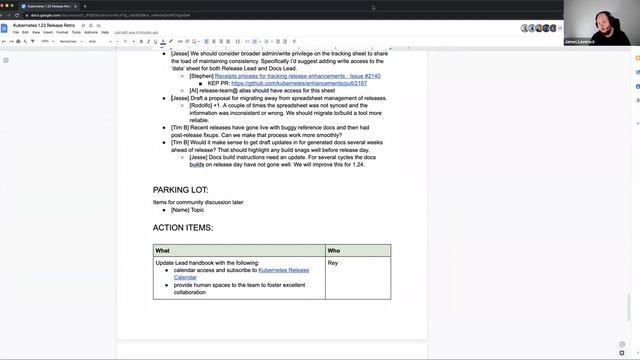
Task: Increase the font size
Action: [x=134, y=42]
